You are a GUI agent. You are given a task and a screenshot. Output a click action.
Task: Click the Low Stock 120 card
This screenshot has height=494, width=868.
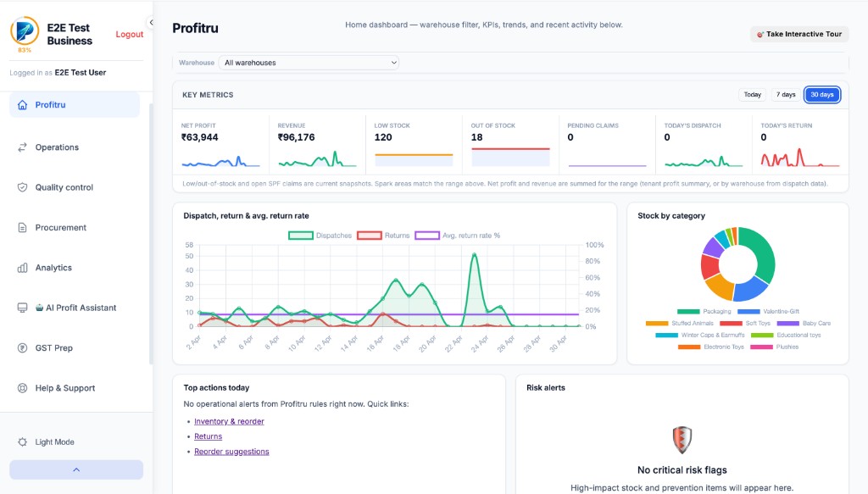pyautogui.click(x=414, y=145)
